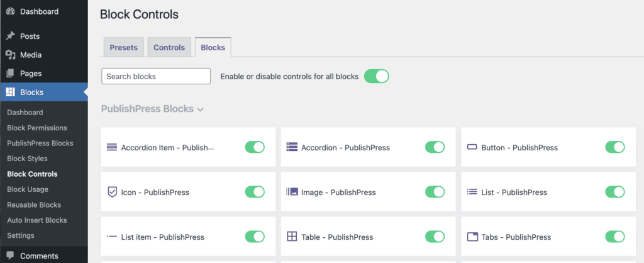
Task: Click the PublishPress Blocks section heading
Action: [x=147, y=109]
